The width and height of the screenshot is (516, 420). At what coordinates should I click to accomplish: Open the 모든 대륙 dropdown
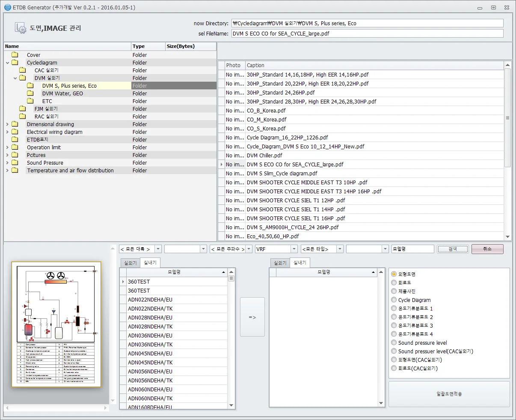tap(158, 249)
